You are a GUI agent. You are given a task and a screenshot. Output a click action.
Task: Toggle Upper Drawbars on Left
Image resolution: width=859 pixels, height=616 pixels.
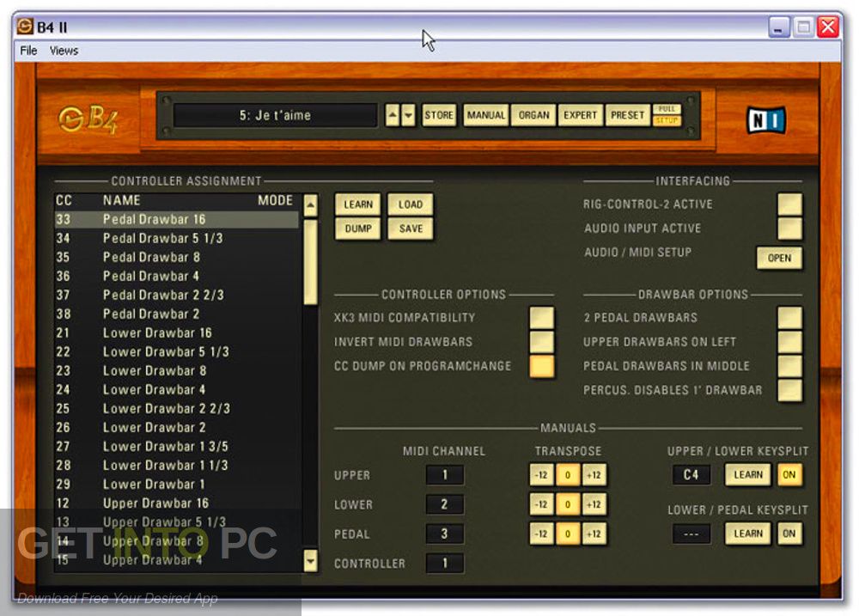click(x=790, y=341)
